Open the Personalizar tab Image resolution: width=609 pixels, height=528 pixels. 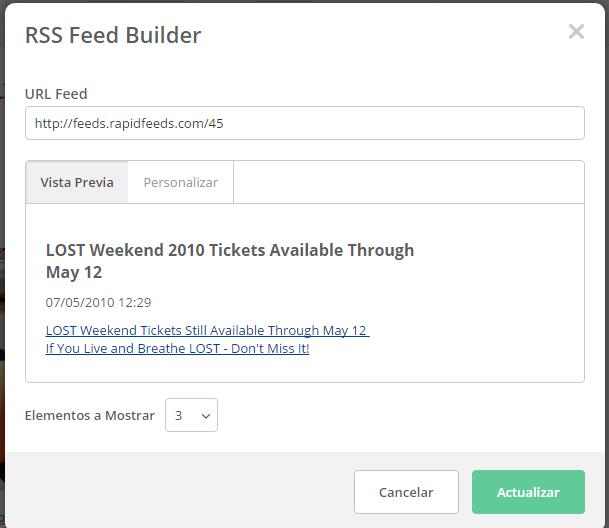[181, 182]
